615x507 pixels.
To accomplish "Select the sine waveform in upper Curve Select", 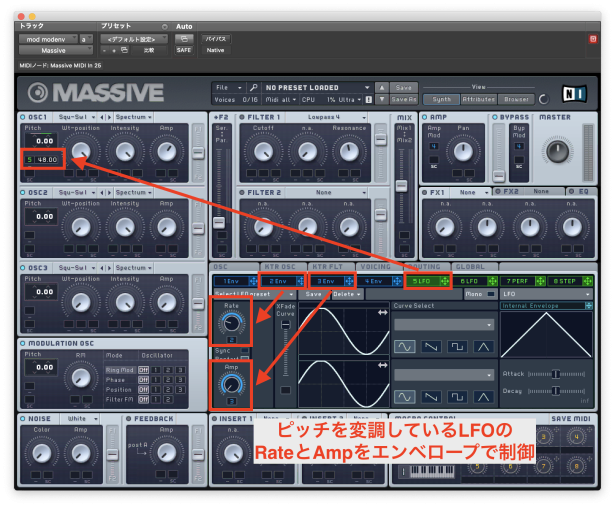I will 406,346.
